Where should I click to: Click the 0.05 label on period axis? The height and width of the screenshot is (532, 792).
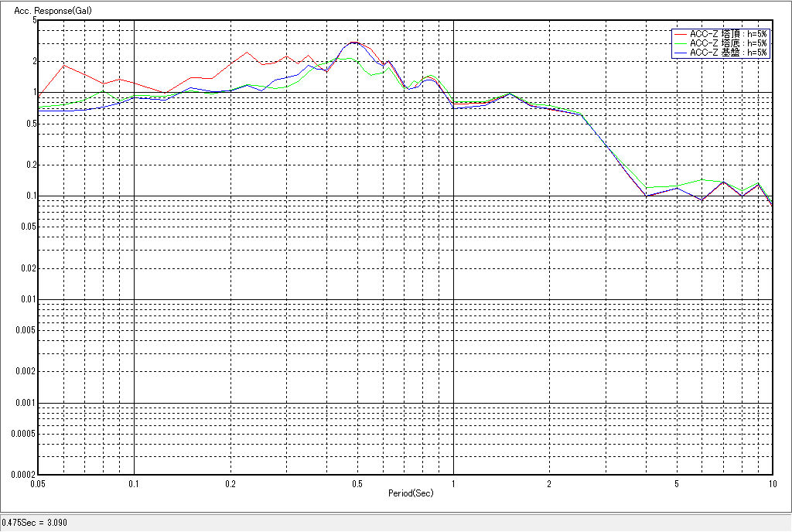pos(37,484)
